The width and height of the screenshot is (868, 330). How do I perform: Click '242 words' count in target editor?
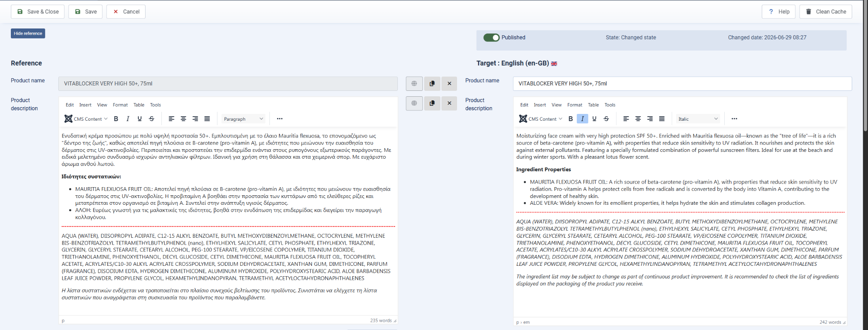coord(830,322)
